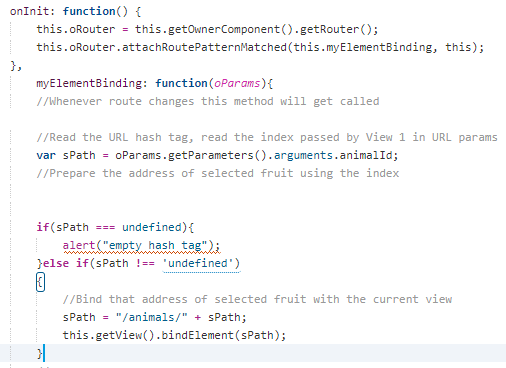Viewport: 506px width, 368px height.
Task: Click the oParams italic parameter
Action: tap(237, 83)
